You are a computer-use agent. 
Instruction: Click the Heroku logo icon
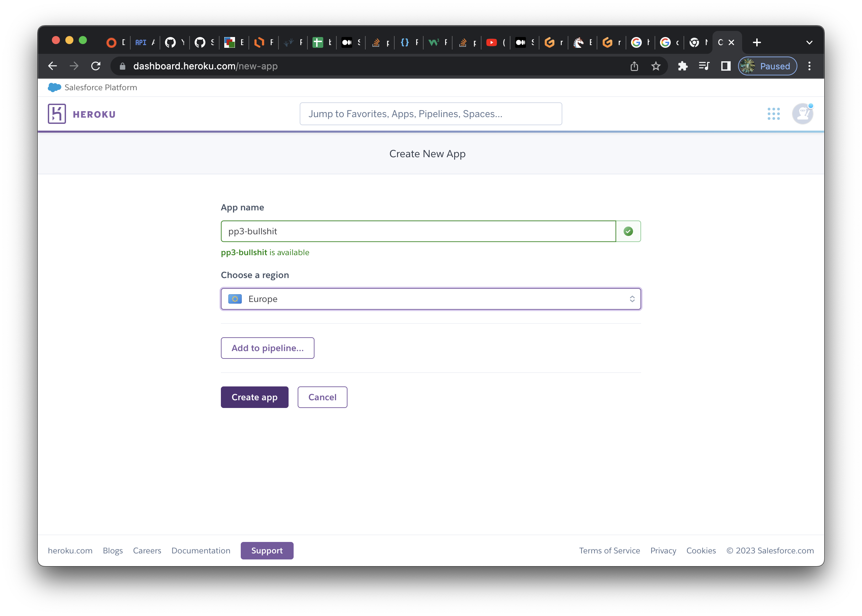click(x=57, y=114)
